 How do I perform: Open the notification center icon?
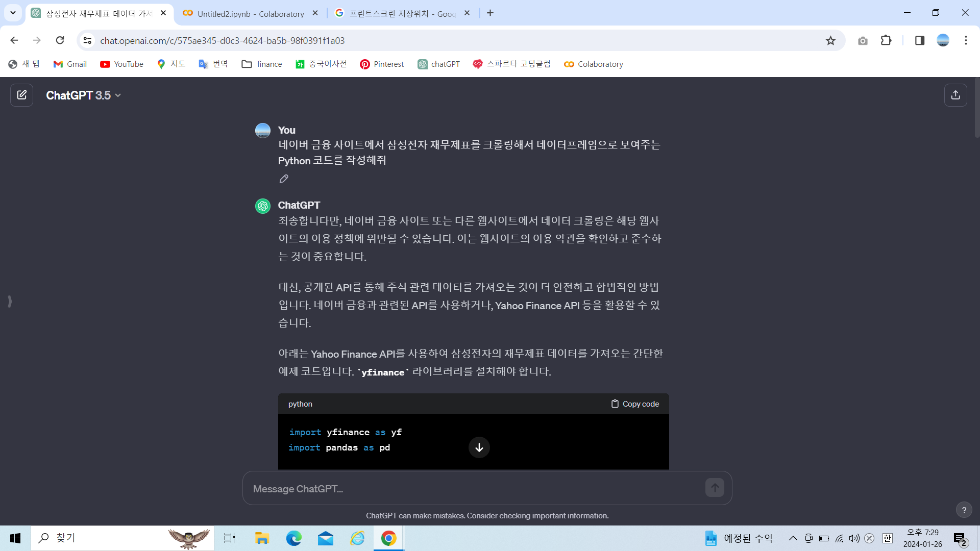click(960, 539)
